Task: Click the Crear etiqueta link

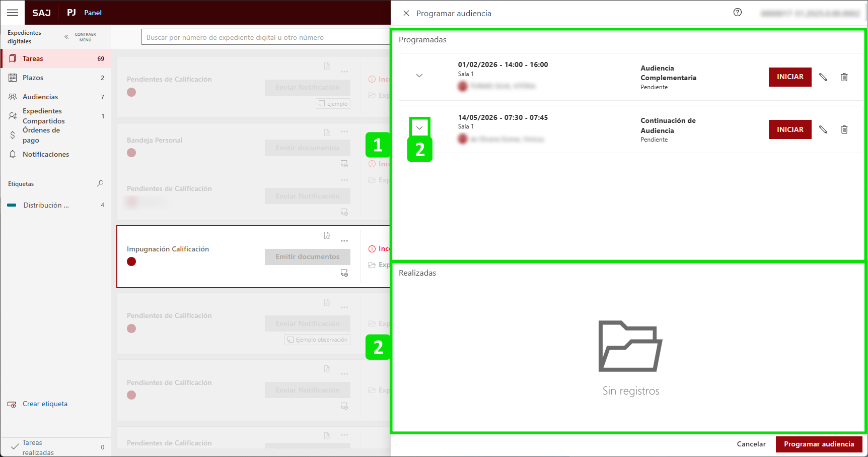Action: click(45, 404)
